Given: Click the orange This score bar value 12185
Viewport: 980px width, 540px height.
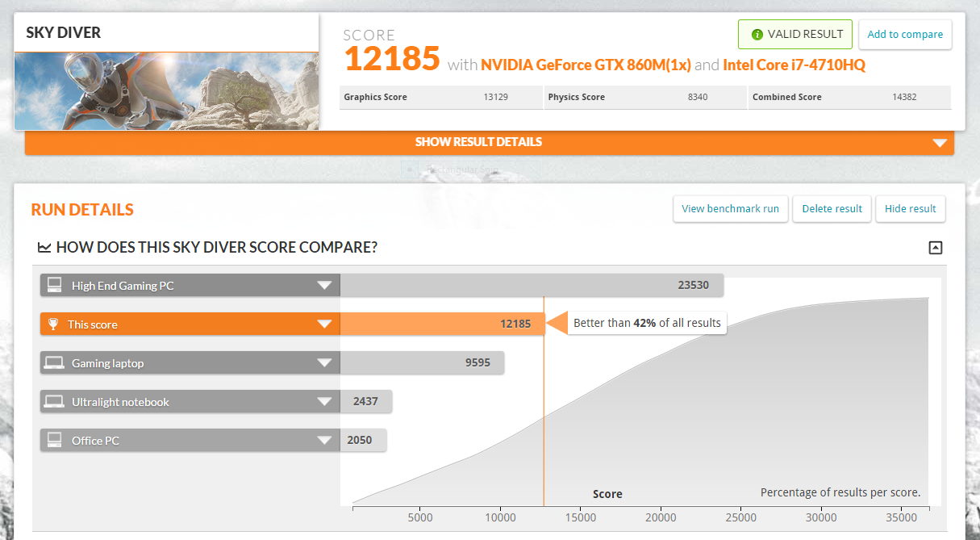Looking at the screenshot, I should click(515, 324).
